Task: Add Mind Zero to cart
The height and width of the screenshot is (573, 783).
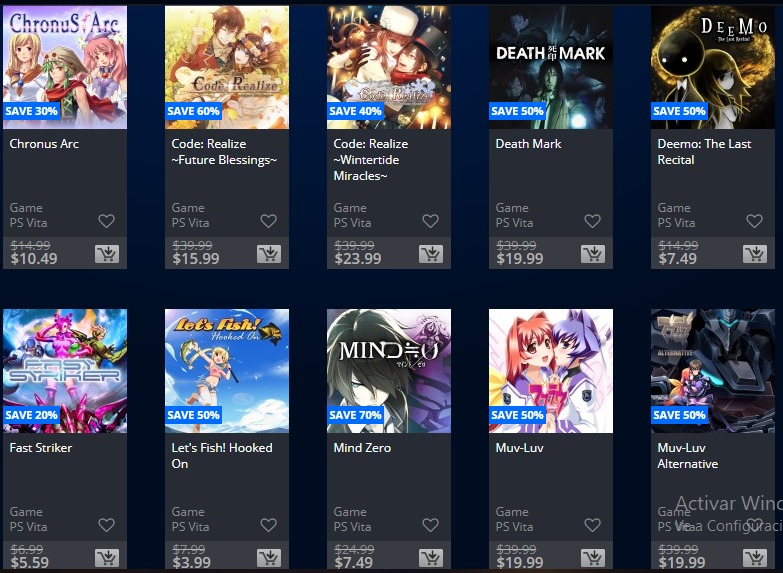Action: pyautogui.click(x=431, y=558)
